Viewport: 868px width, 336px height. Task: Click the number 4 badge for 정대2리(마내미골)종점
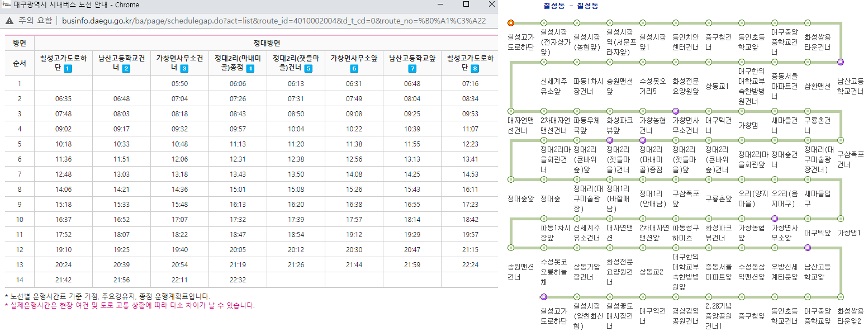250,69
